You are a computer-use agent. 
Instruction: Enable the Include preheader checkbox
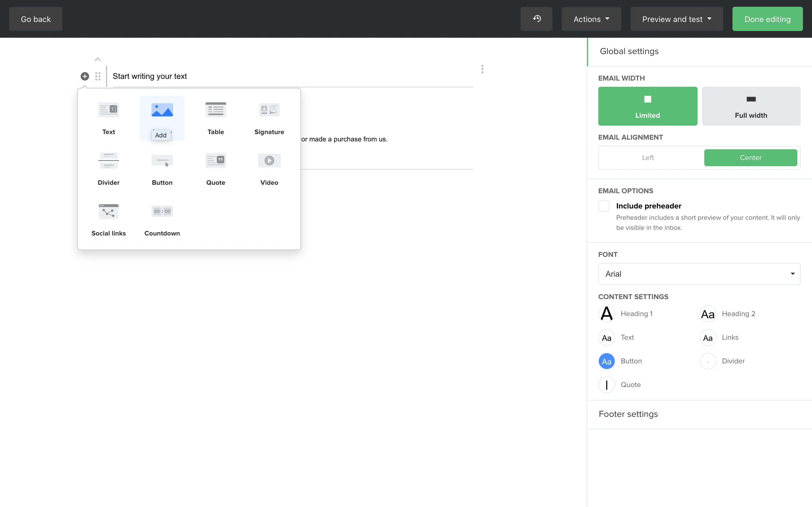click(x=604, y=206)
